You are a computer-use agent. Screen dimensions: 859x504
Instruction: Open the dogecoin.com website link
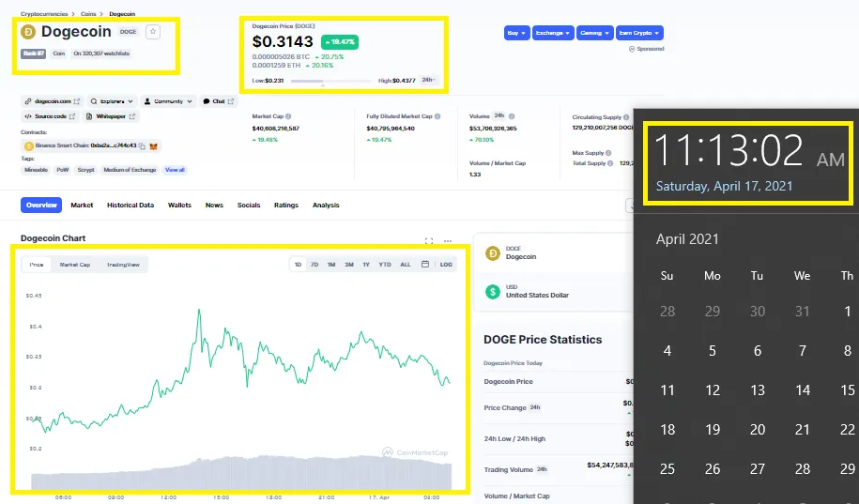tap(52, 101)
